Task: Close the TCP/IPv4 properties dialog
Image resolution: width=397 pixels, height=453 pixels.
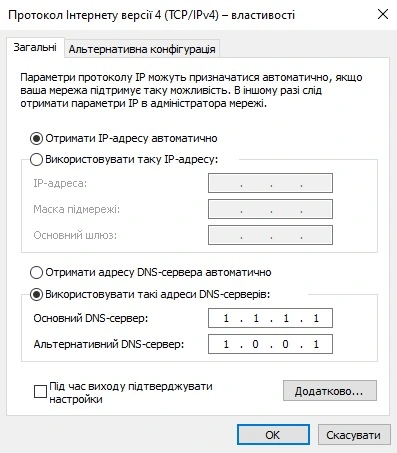Action: click(x=383, y=14)
